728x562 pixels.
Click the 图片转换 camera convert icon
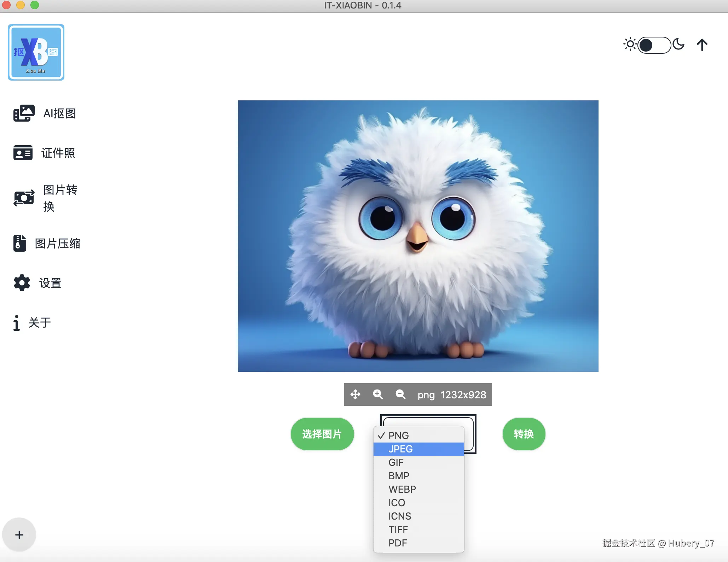pyautogui.click(x=24, y=198)
